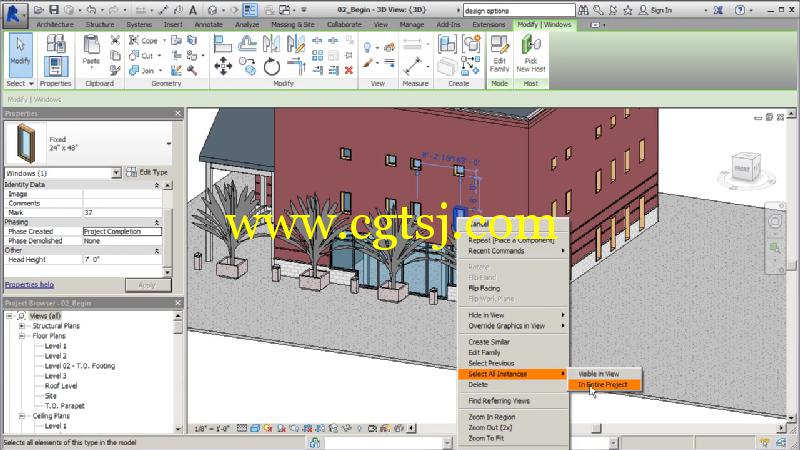Click Pick New Host icon
The width and height of the screenshot is (800, 450).
click(x=531, y=54)
